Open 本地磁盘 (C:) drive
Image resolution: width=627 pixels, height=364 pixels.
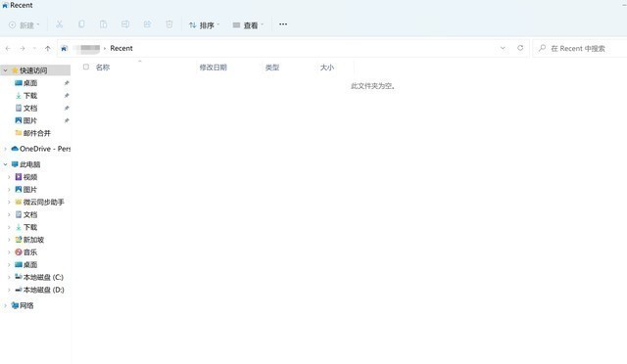tap(43, 277)
